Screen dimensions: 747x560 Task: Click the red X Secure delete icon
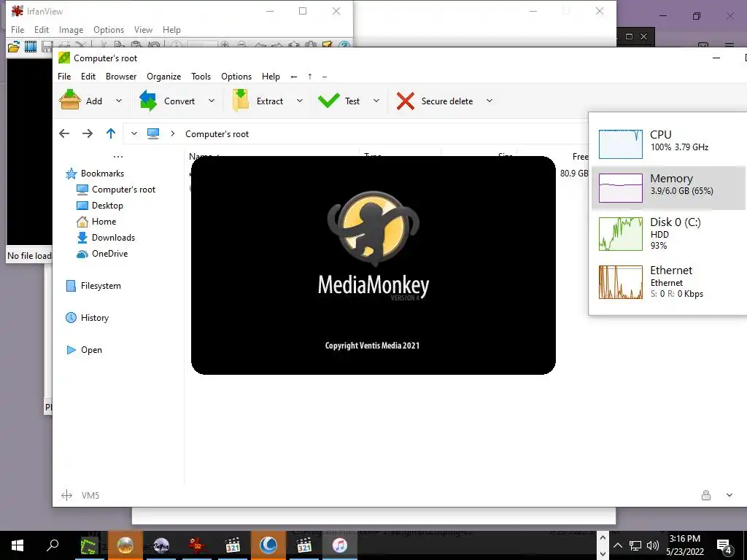406,101
